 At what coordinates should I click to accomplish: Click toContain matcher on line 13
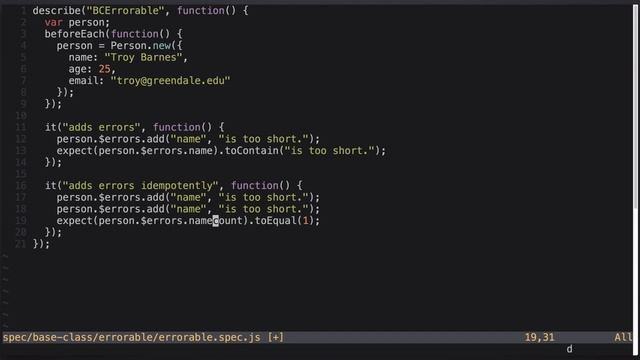(x=251, y=151)
